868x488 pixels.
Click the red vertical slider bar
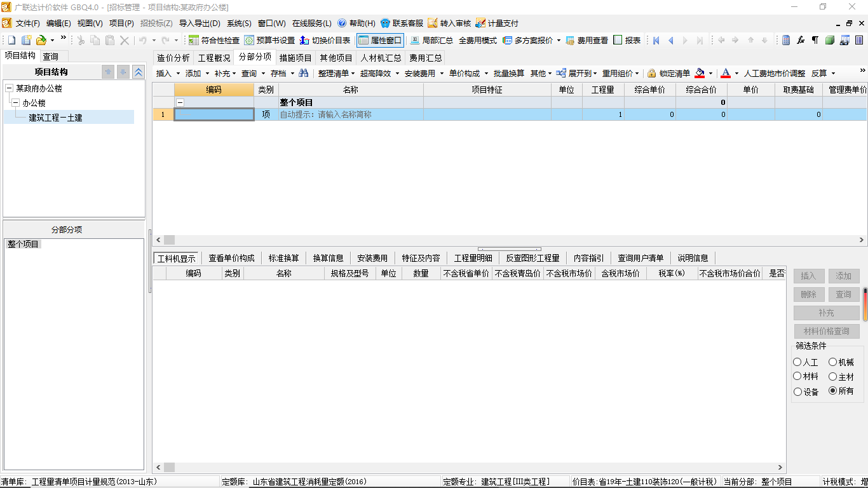tap(865, 305)
